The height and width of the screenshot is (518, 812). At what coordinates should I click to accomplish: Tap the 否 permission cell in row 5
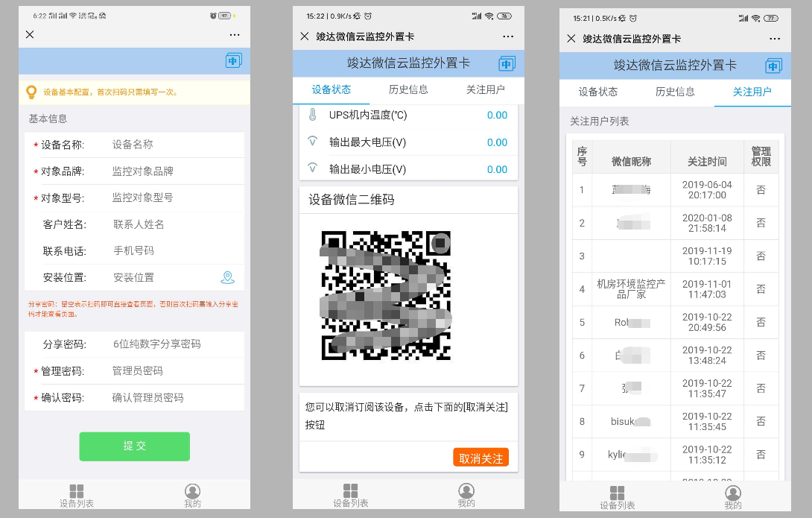761,322
